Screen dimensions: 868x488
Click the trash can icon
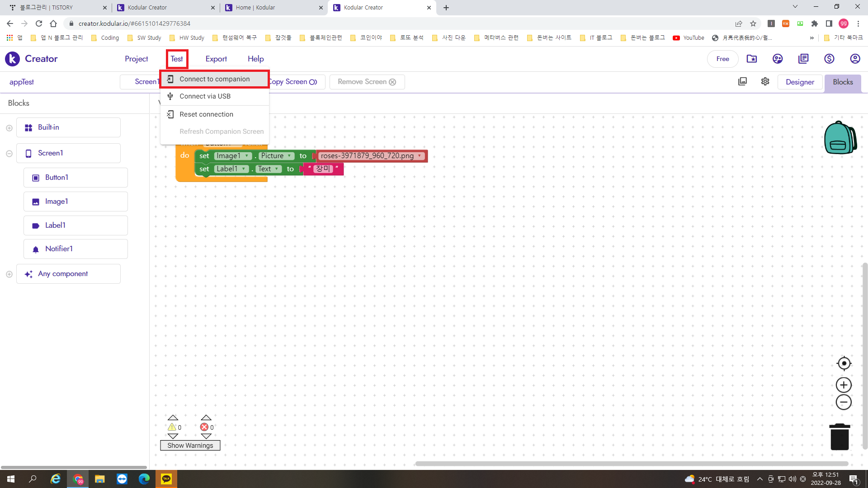[840, 436]
